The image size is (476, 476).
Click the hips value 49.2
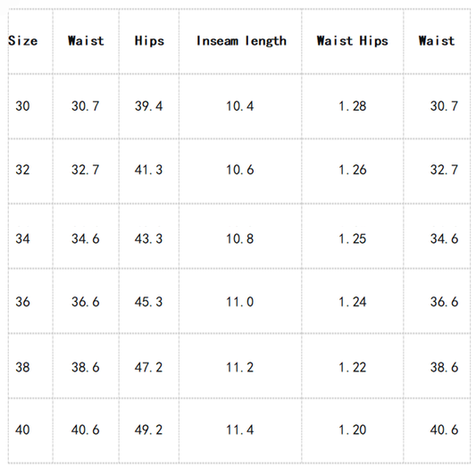(149, 430)
